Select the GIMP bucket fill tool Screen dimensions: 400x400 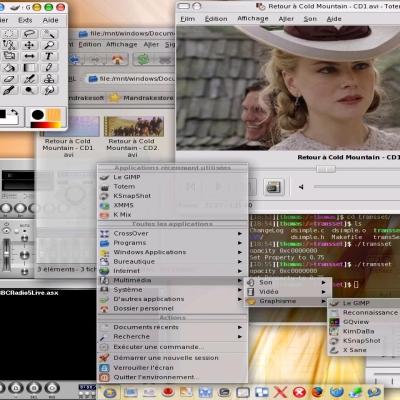click(9, 68)
